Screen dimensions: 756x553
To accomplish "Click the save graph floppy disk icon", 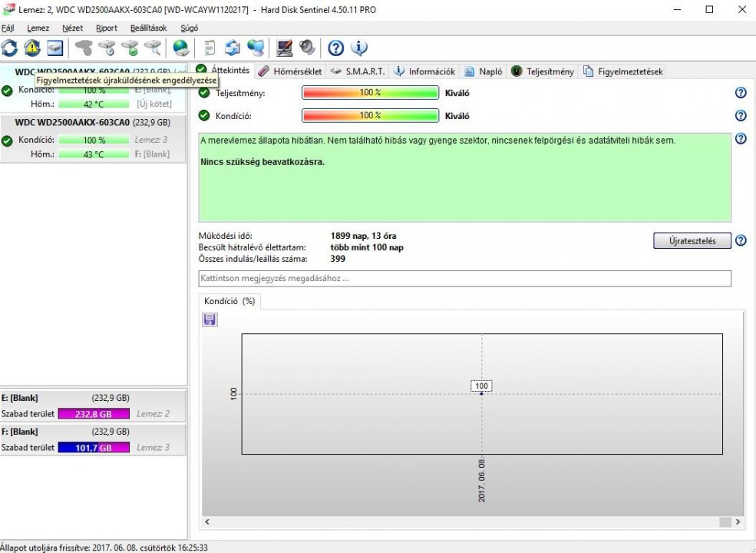I will click(210, 320).
